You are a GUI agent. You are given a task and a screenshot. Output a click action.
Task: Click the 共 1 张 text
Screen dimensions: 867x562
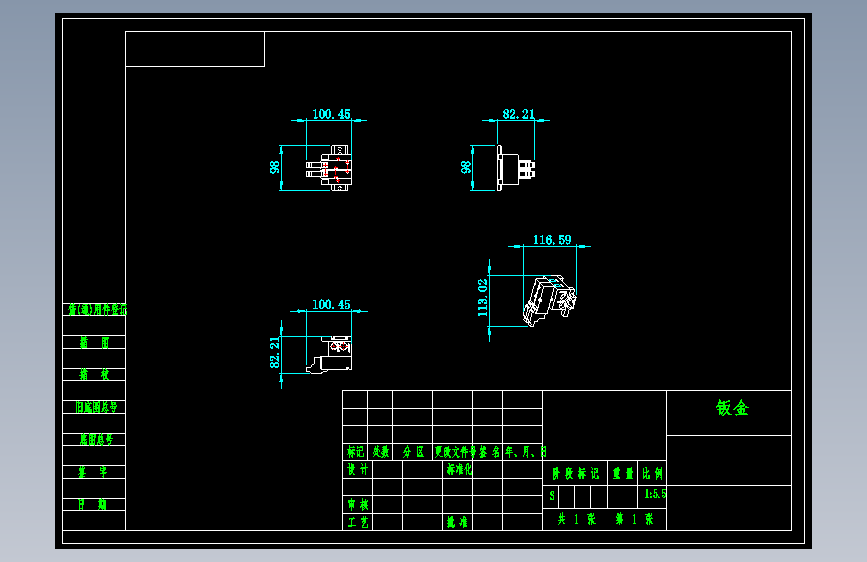point(577,519)
